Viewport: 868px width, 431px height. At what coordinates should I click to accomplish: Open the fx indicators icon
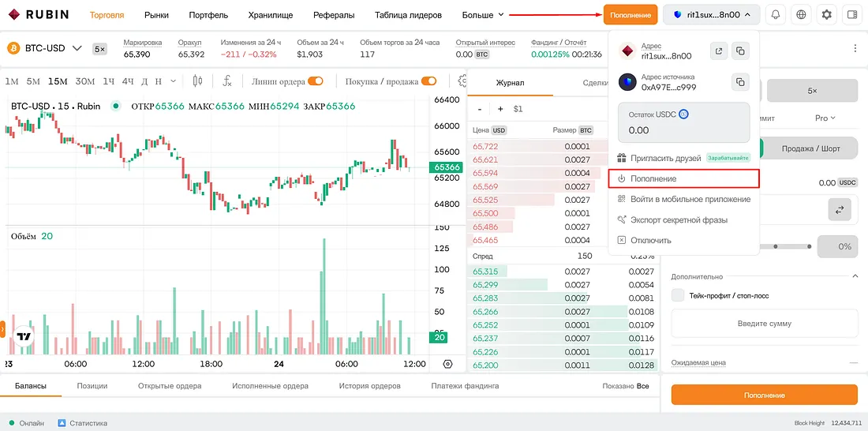point(227,81)
